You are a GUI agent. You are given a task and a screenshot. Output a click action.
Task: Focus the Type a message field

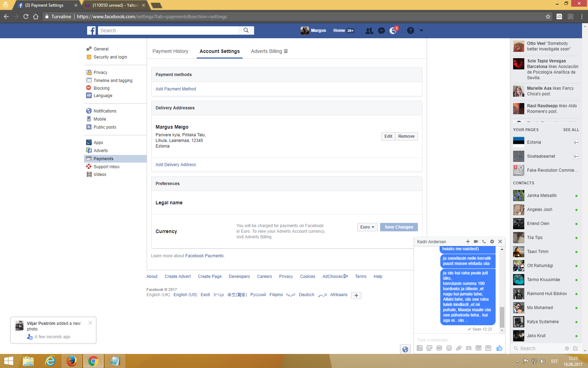pyautogui.click(x=458, y=340)
